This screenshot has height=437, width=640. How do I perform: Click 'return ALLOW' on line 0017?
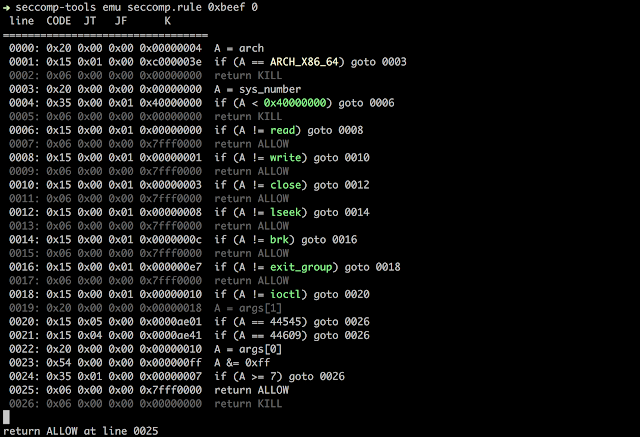pos(251,281)
